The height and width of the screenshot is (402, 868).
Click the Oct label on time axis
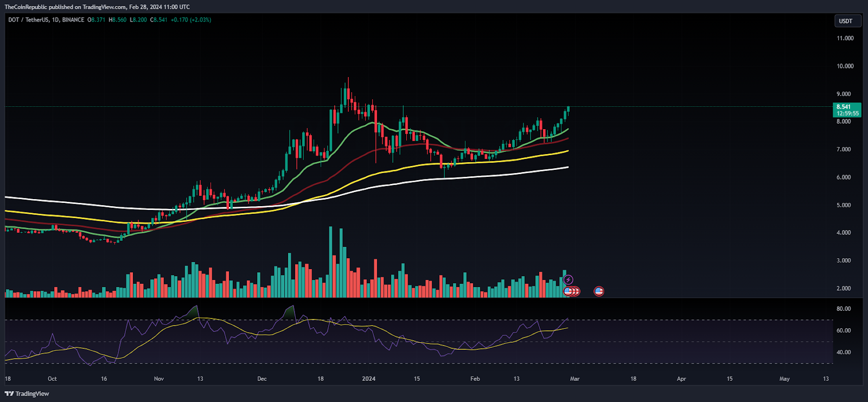pyautogui.click(x=52, y=379)
